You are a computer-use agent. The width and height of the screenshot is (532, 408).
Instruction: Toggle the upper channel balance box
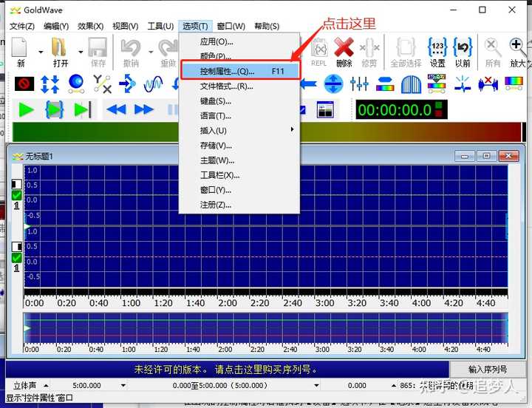pos(16,184)
